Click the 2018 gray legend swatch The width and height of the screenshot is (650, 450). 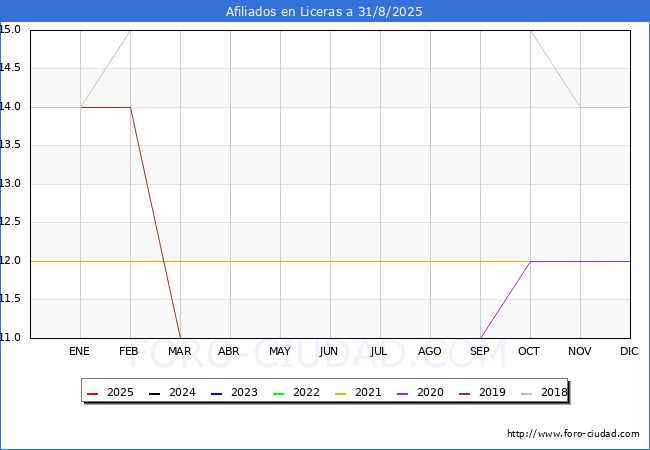[526, 393]
